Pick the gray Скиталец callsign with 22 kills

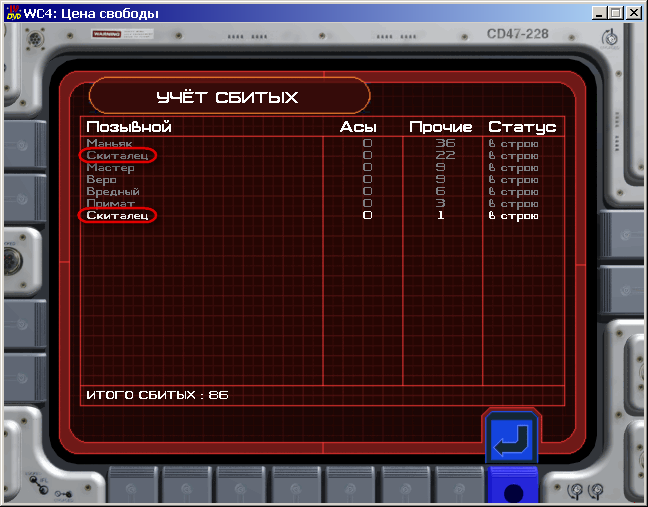pos(117,155)
